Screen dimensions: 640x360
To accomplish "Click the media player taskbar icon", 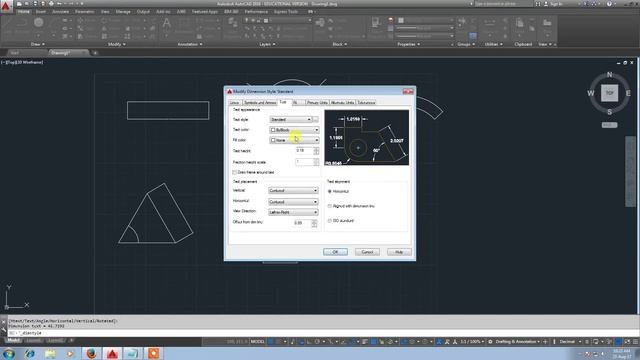I will [x=70, y=353].
